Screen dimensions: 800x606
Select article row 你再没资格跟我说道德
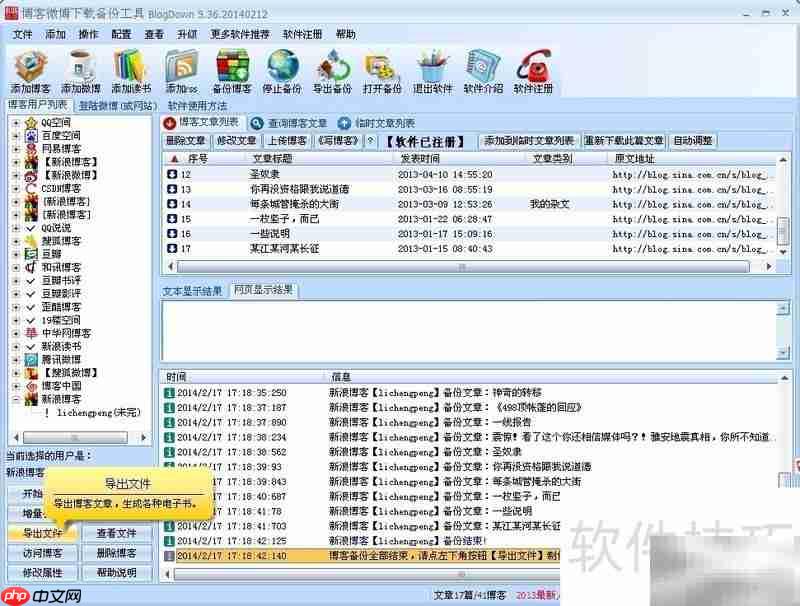pyautogui.click(x=470, y=189)
